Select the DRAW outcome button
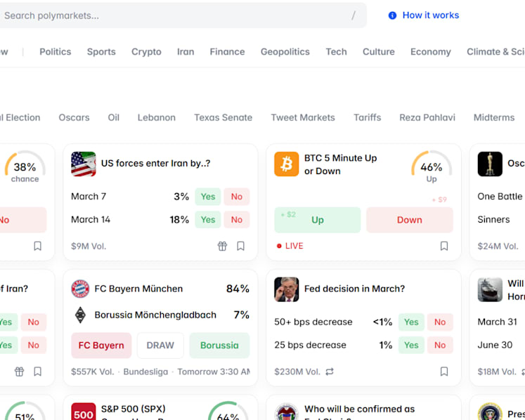 [160, 346]
